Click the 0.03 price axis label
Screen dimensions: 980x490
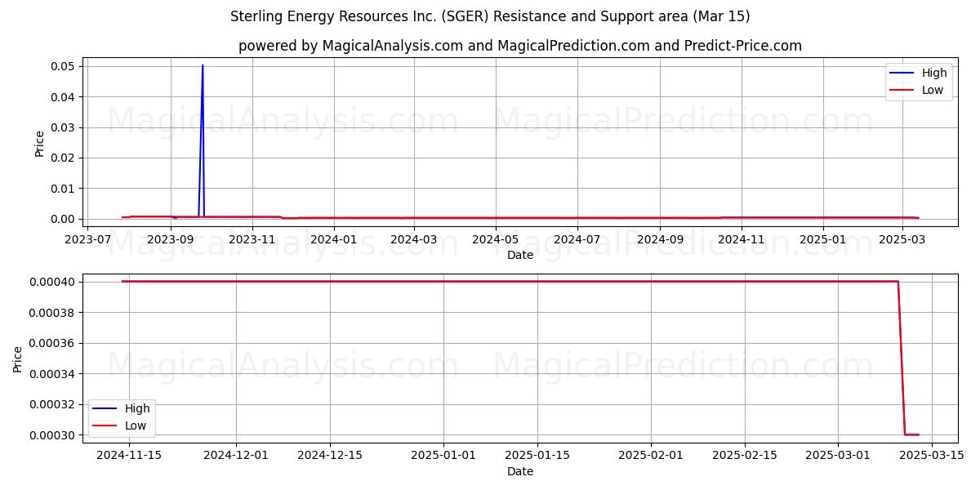point(61,127)
